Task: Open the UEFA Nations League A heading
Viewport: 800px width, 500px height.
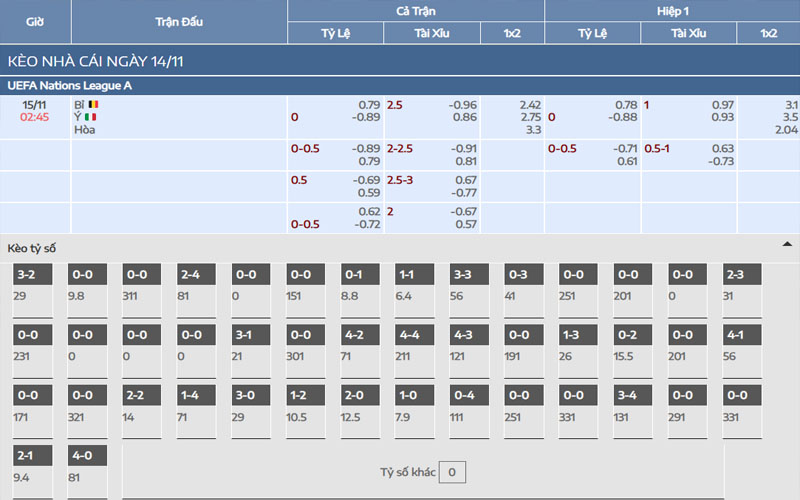Action: [x=70, y=85]
